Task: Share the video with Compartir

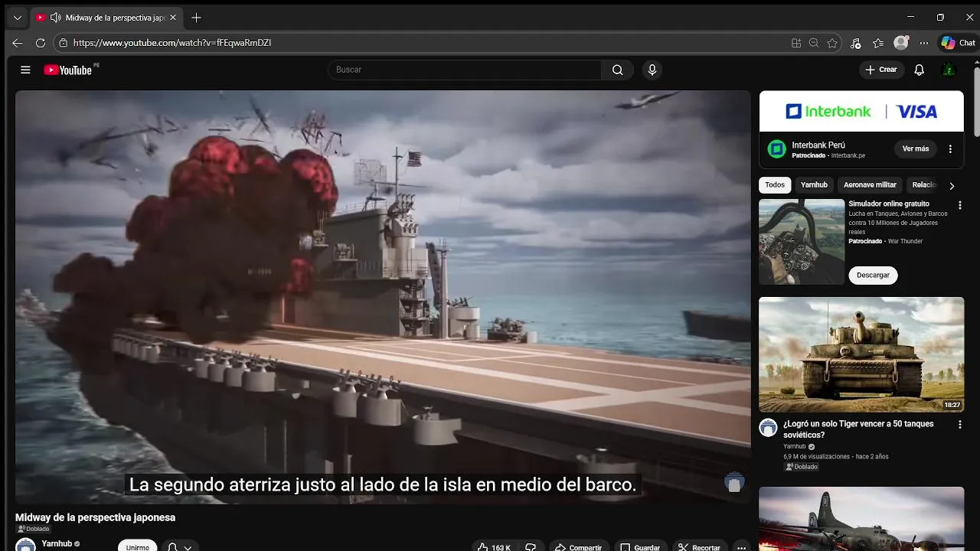Action: pos(579,548)
